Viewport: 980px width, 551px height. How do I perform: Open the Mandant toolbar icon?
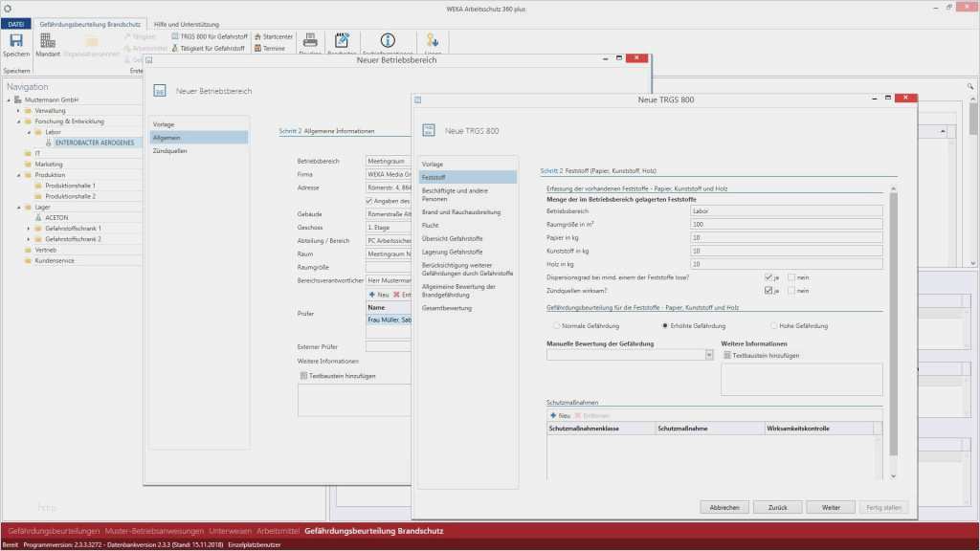click(x=47, y=41)
